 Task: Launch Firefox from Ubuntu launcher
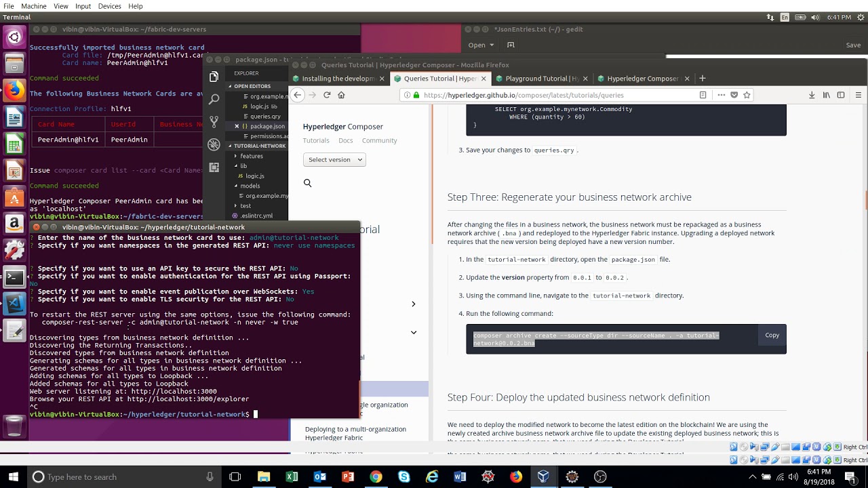pos(15,90)
